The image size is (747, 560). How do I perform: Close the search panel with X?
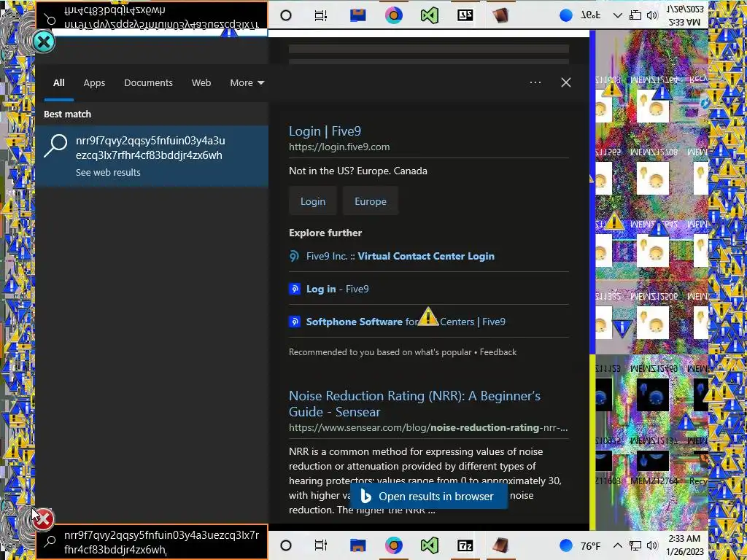point(565,82)
